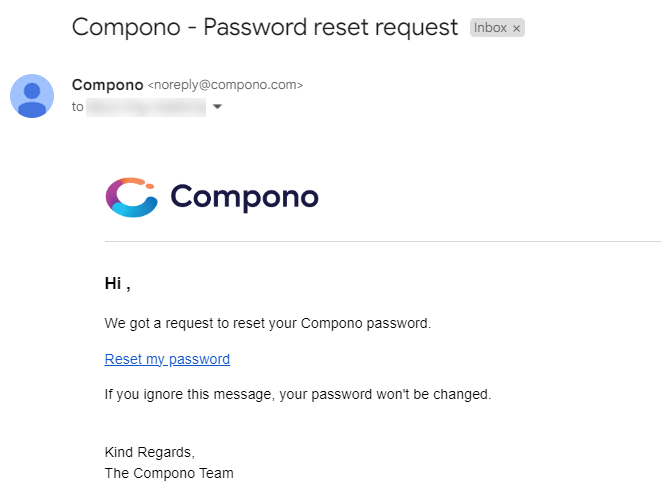Open the sender's blue avatar icon

(x=32, y=96)
